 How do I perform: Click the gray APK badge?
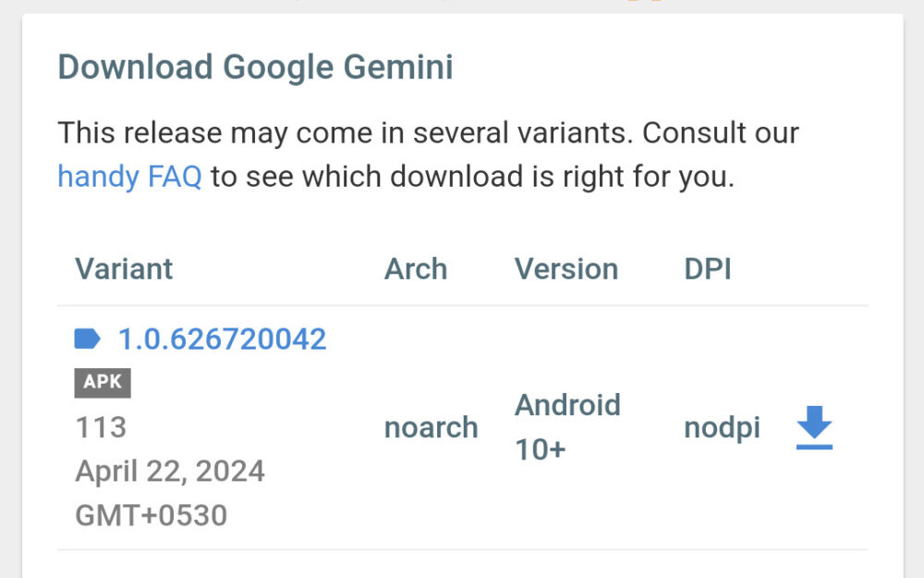pyautogui.click(x=103, y=383)
